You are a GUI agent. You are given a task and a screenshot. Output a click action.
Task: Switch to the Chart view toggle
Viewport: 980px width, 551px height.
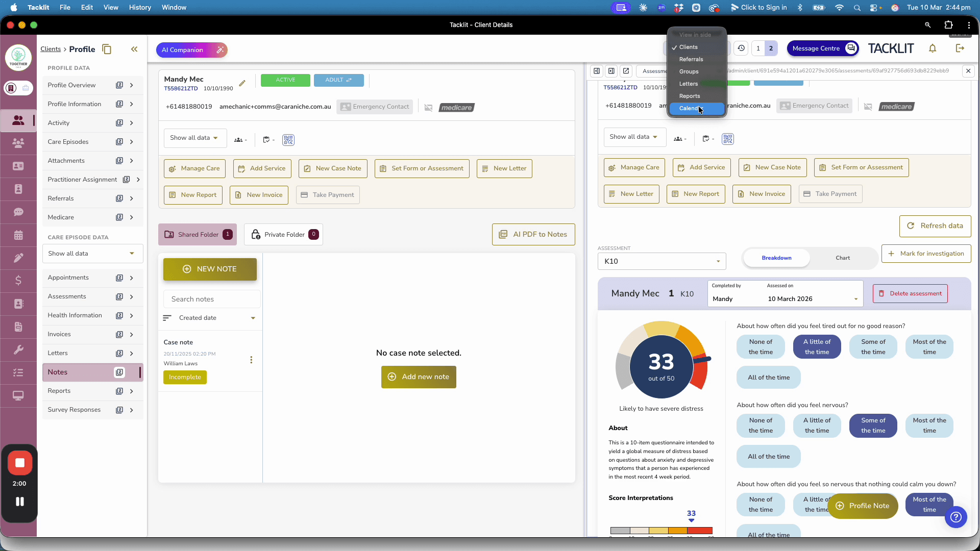pyautogui.click(x=843, y=258)
